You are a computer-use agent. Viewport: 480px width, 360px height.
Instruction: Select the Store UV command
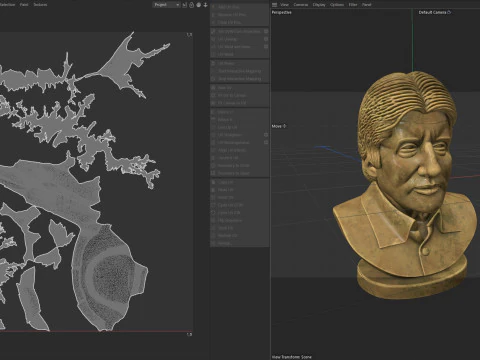(x=240, y=228)
